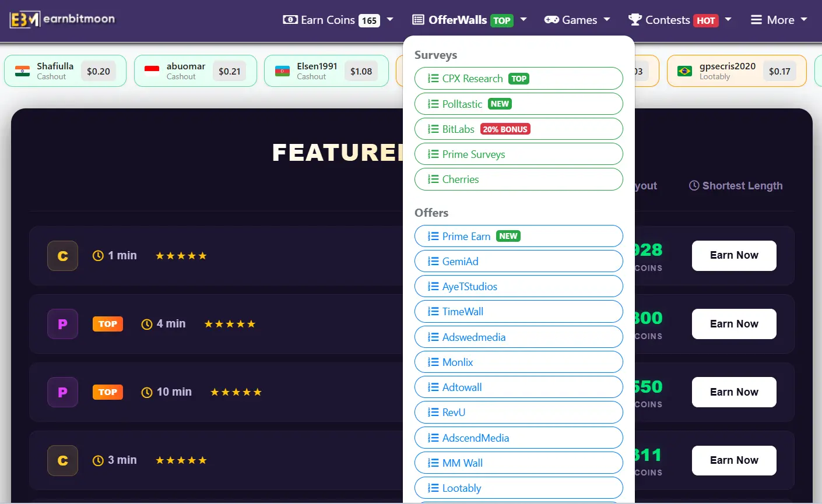Click the Azerbaijan flag beside Elsen1991

pos(282,71)
